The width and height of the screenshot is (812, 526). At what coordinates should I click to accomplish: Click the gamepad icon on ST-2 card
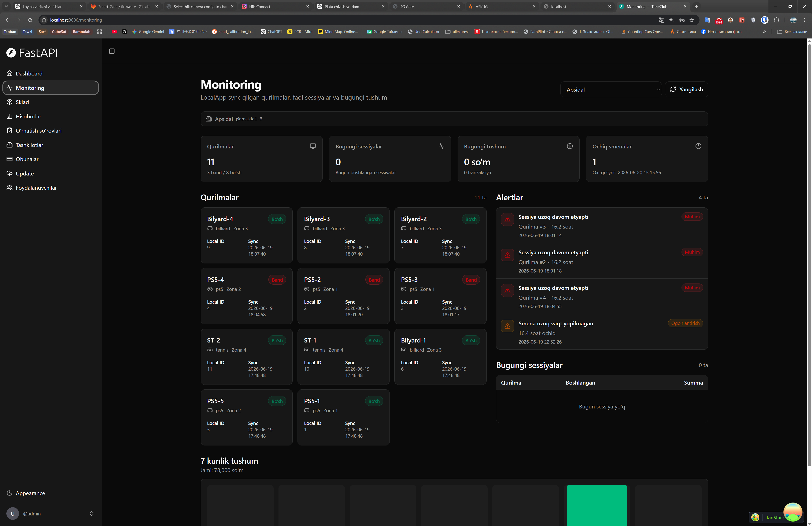click(210, 350)
